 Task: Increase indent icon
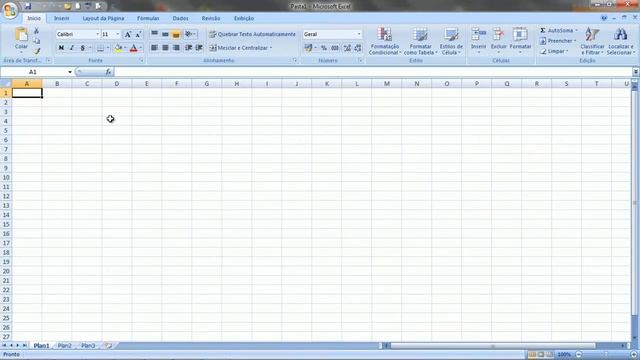[x=199, y=48]
